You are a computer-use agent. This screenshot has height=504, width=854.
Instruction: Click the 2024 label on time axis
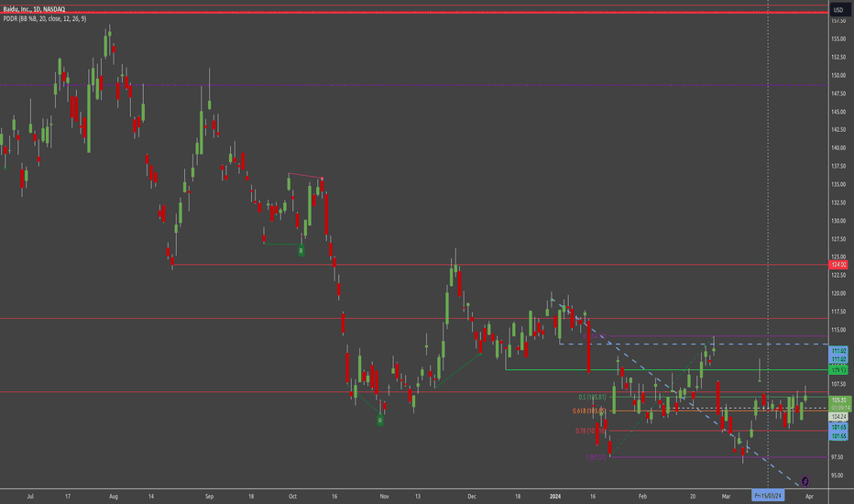pyautogui.click(x=555, y=497)
